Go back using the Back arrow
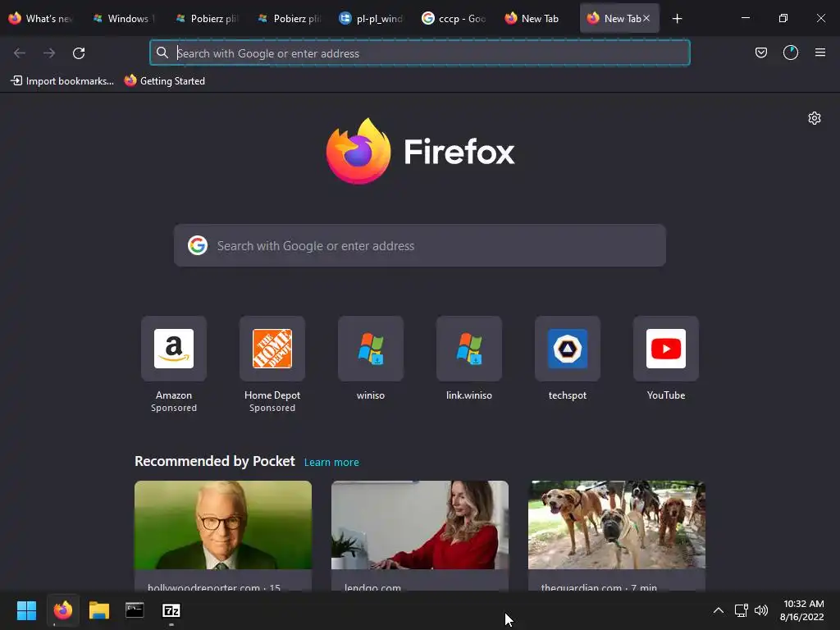The image size is (840, 630). [20, 53]
